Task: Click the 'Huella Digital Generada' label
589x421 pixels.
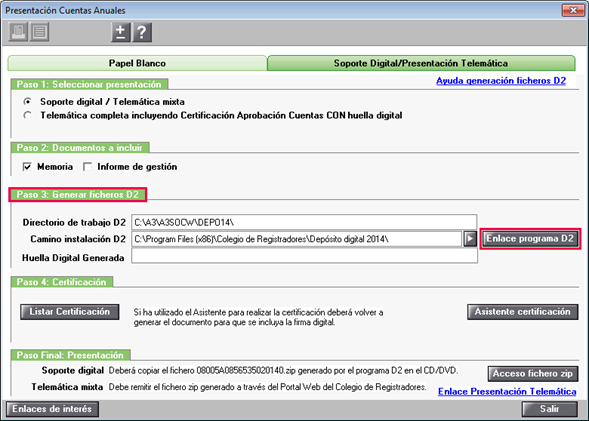Action: click(73, 258)
